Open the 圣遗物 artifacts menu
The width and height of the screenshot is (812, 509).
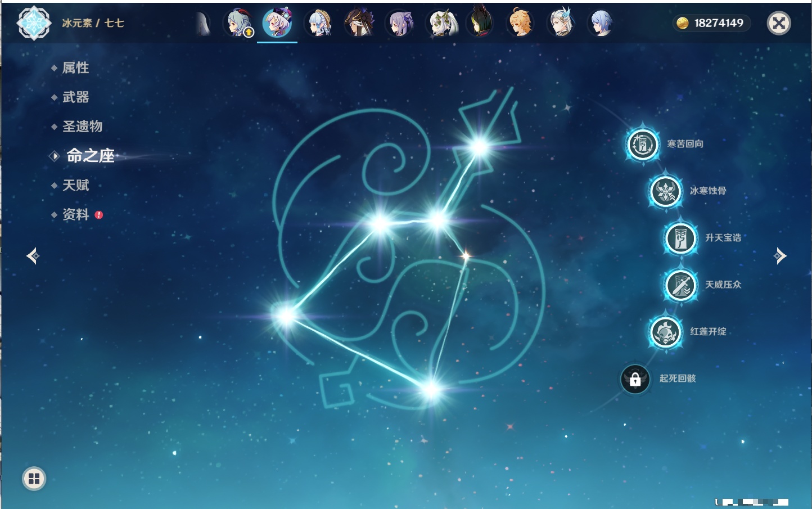pos(82,127)
